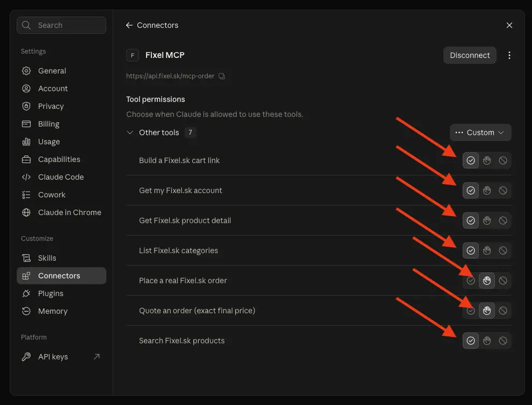Viewport: 532px width, 405px height.
Task: Always allow List Fixel.sk categories
Action: pyautogui.click(x=471, y=251)
